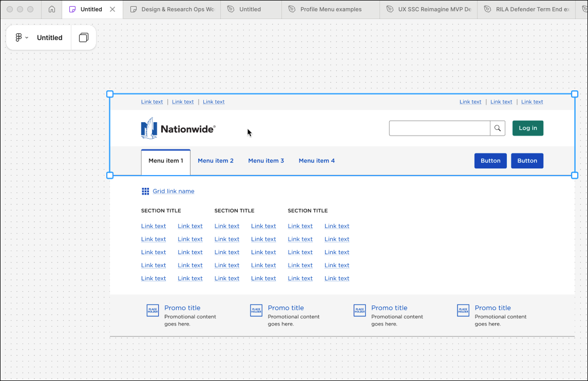Click the third SECTION TITLE heading
The width and height of the screenshot is (588, 381).
308,211
